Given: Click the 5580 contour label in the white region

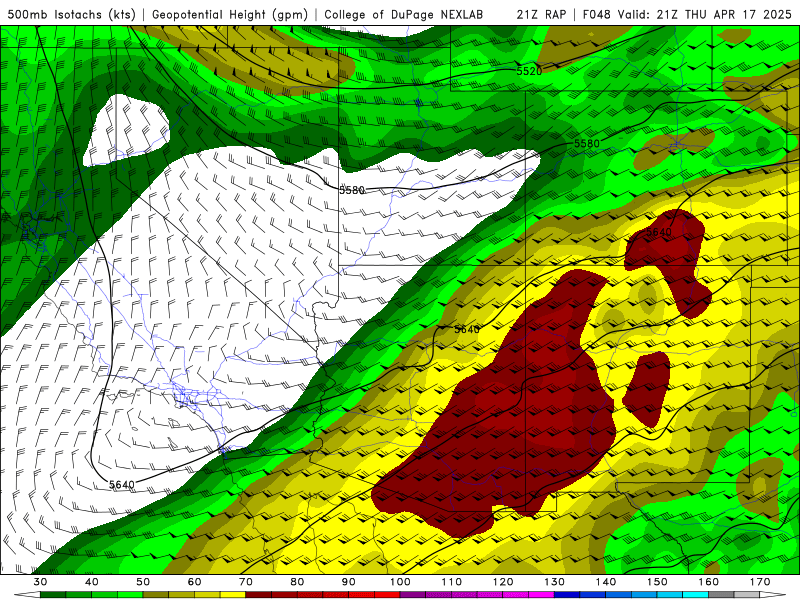Looking at the screenshot, I should pyautogui.click(x=352, y=190).
